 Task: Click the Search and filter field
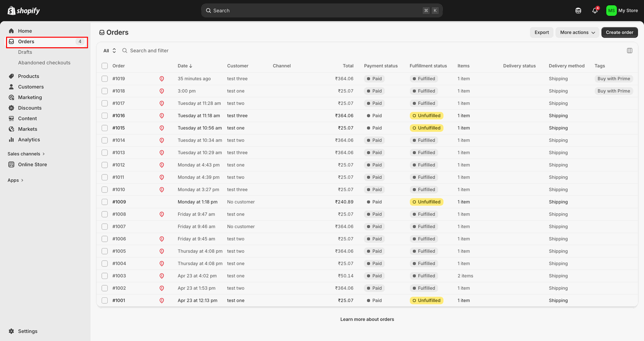pyautogui.click(x=149, y=51)
